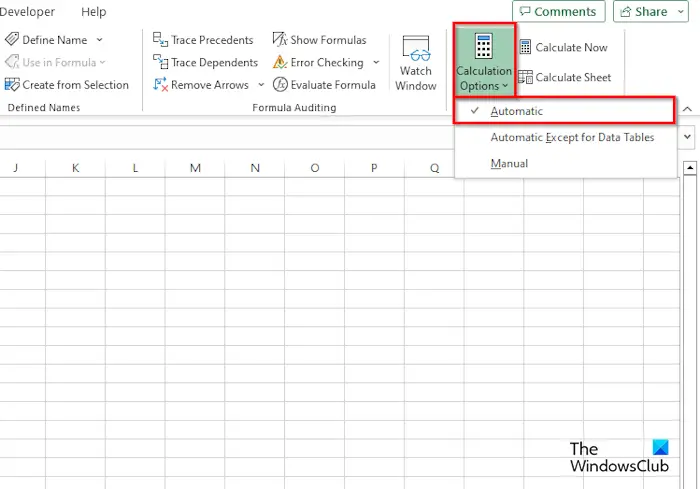The width and height of the screenshot is (700, 489).
Task: Expand the formula bar chevron
Action: 688,137
